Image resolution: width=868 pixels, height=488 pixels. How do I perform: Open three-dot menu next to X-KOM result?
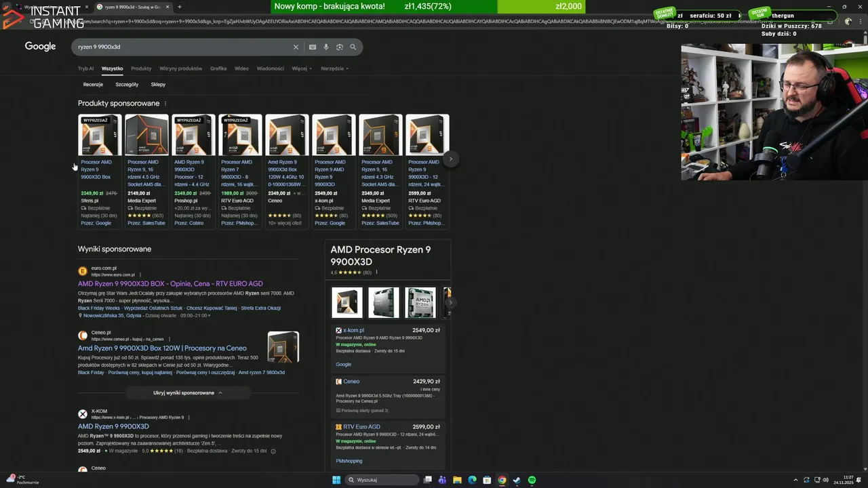[x=189, y=418]
